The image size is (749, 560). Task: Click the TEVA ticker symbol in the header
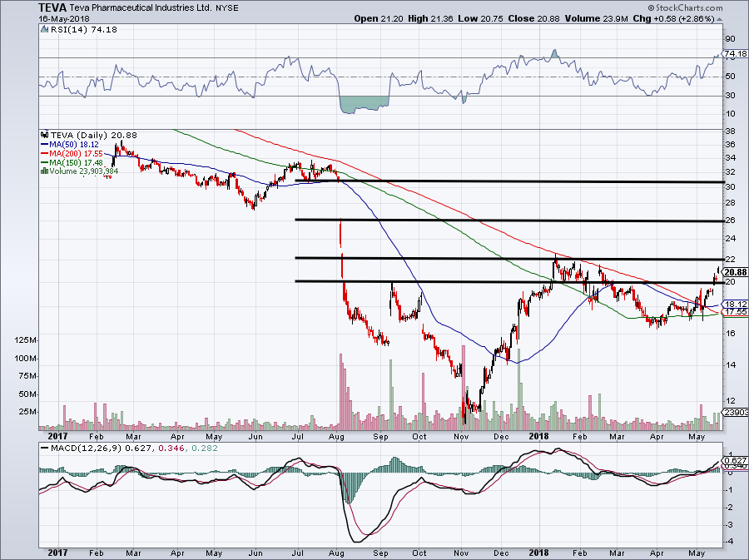[52, 7]
